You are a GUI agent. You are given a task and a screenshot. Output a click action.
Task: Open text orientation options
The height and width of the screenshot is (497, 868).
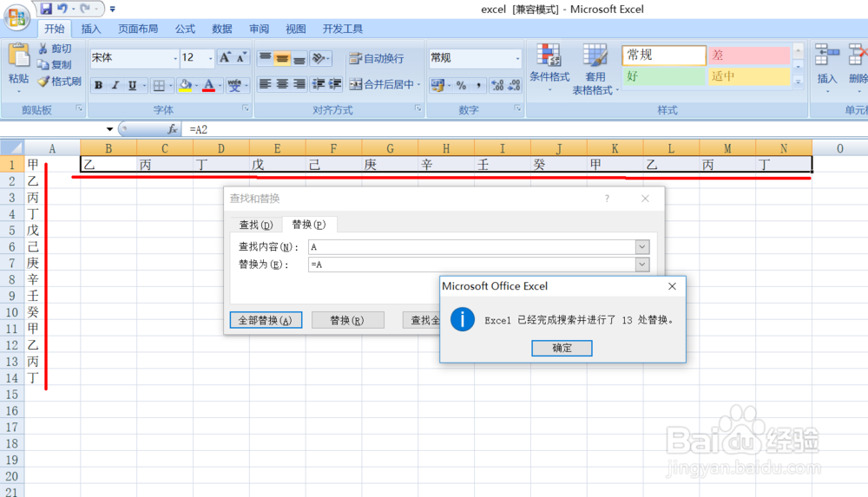[x=320, y=57]
